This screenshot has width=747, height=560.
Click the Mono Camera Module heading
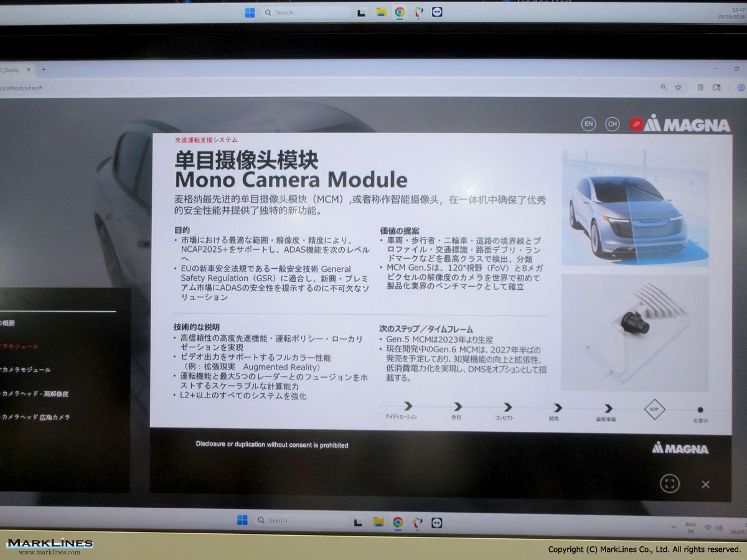[291, 179]
